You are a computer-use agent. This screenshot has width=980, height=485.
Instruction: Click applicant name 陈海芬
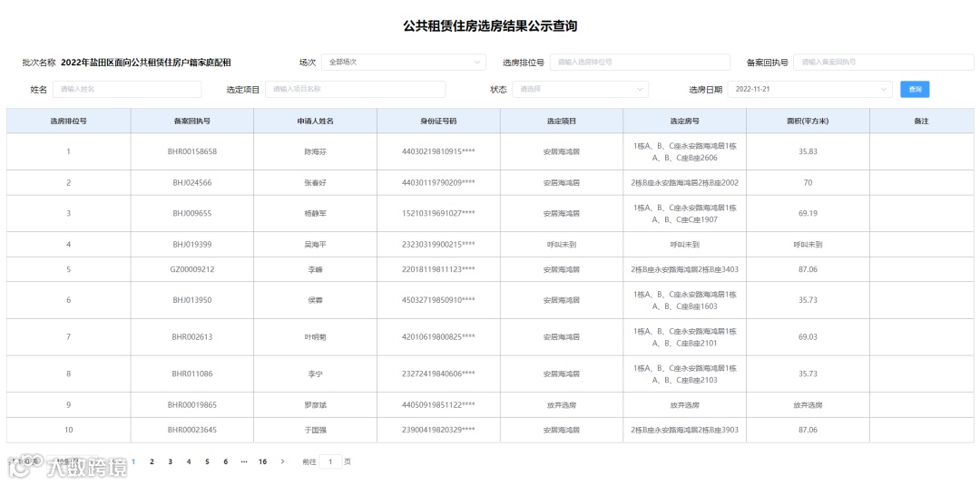point(315,151)
